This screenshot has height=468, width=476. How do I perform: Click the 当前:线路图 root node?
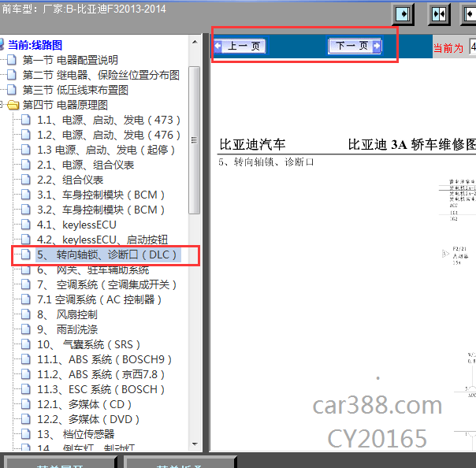[35, 45]
